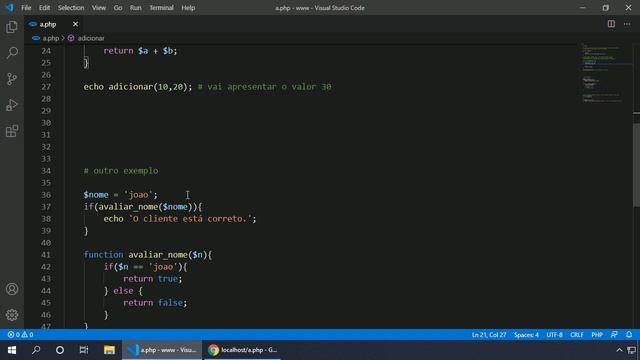Image resolution: width=640 pixels, height=360 pixels.
Task: Click 'function avaliar_nome($n){' declaration
Action: click(x=148, y=255)
